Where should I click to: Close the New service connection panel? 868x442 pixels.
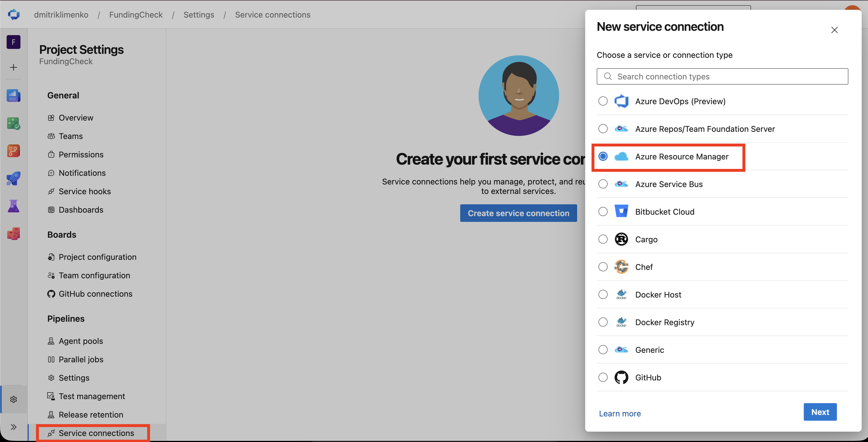834,30
